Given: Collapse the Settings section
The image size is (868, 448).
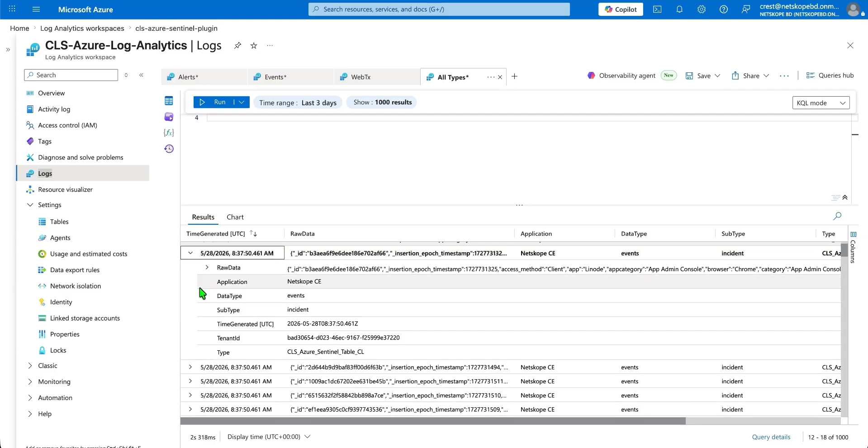Looking at the screenshot, I should click(x=30, y=205).
